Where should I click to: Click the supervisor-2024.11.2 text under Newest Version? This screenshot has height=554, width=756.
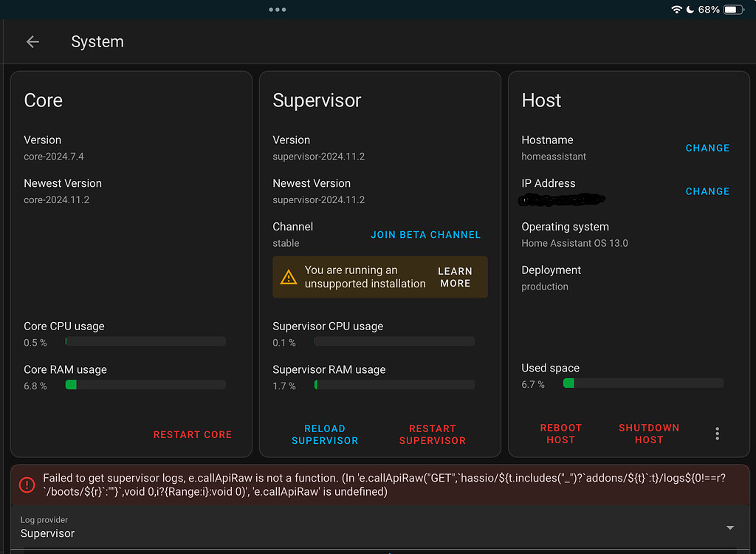point(319,199)
